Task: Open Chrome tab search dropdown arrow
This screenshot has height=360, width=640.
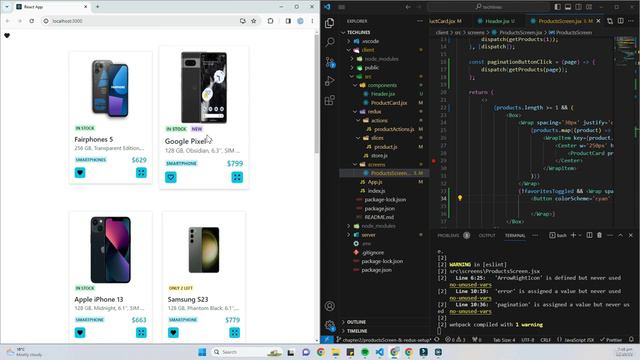Action: (7, 7)
